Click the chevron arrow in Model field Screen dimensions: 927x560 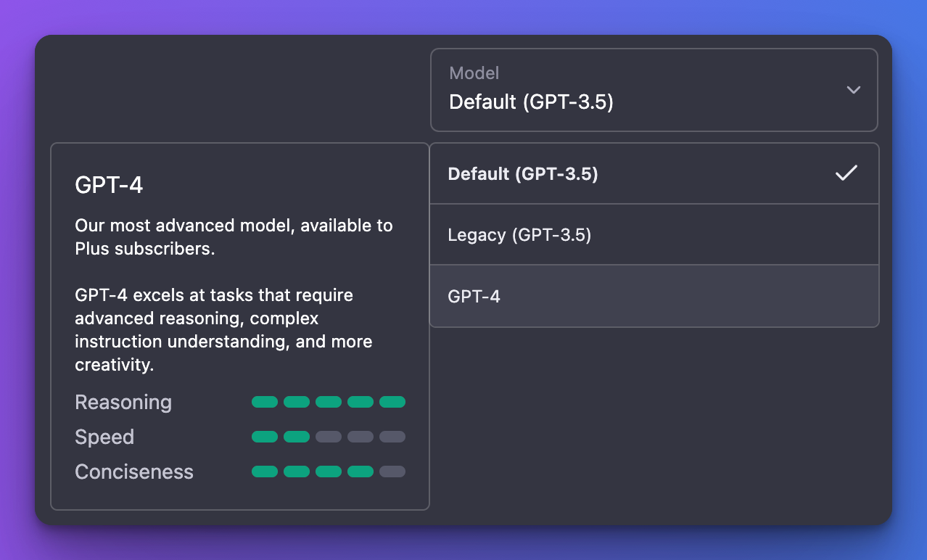[x=854, y=90]
